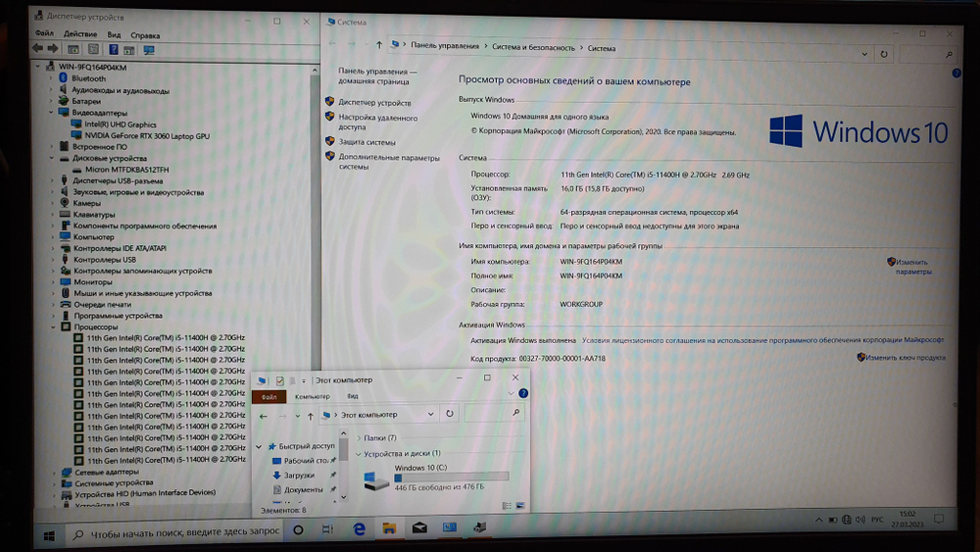Viewport: 980px width, 552px height.
Task: Select the Windows 10 (C:) drive
Action: 437,478
